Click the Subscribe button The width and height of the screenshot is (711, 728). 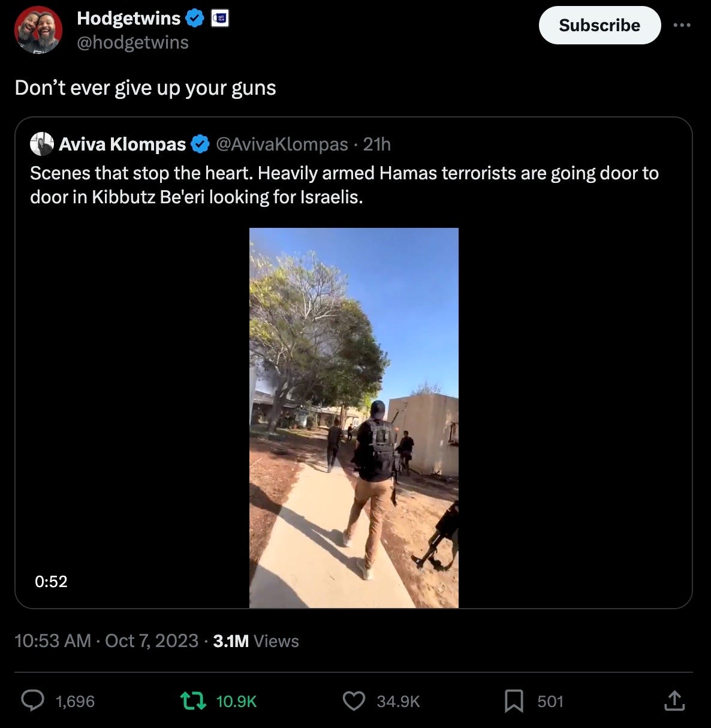(599, 25)
